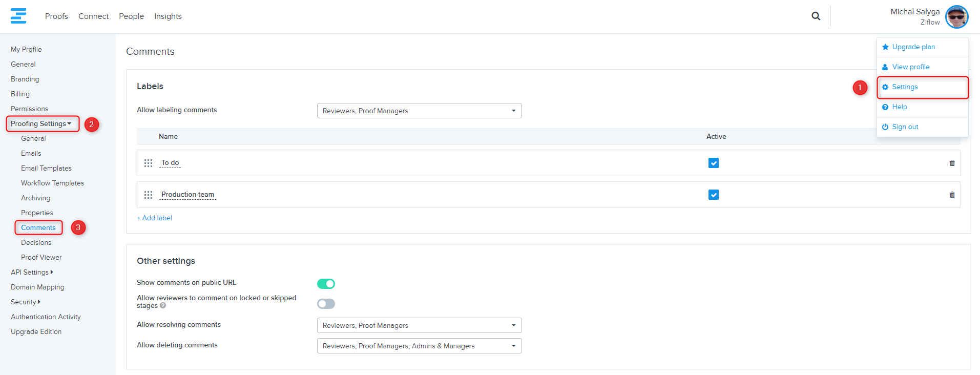Viewport: 980px width, 375px height.
Task: Click help icon beside locked or skipped stages
Action: pyautogui.click(x=163, y=306)
